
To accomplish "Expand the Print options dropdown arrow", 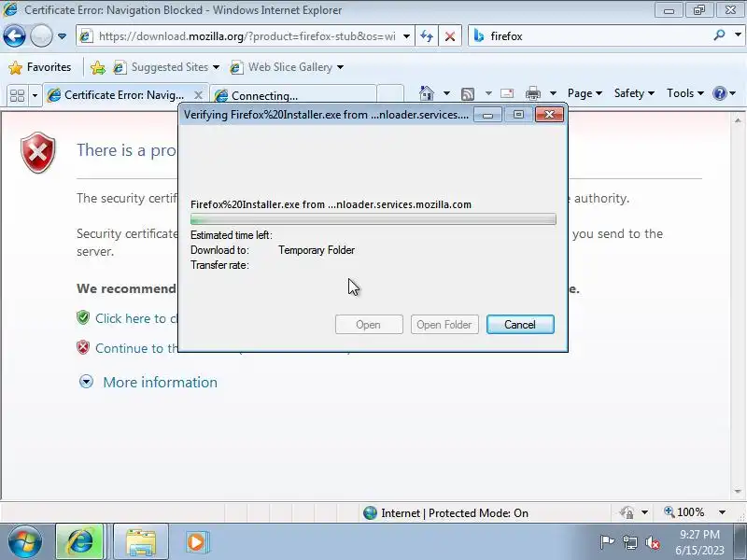I will pos(553,93).
